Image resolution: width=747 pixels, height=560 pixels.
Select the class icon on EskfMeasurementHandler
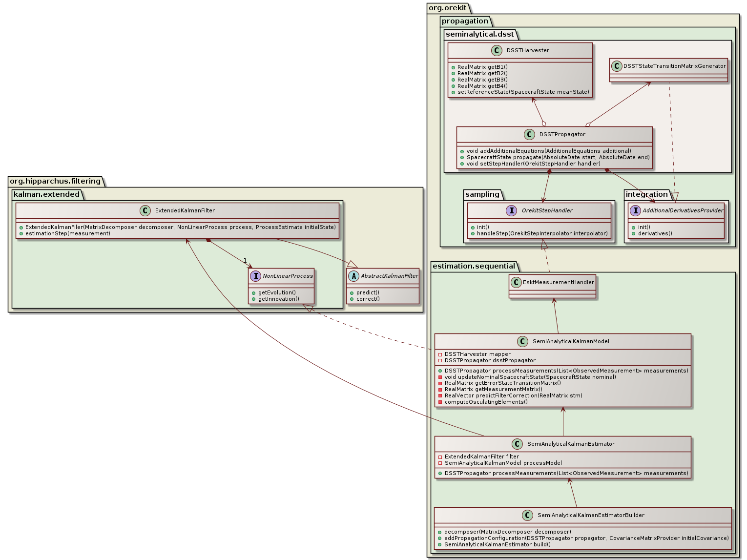[516, 282]
